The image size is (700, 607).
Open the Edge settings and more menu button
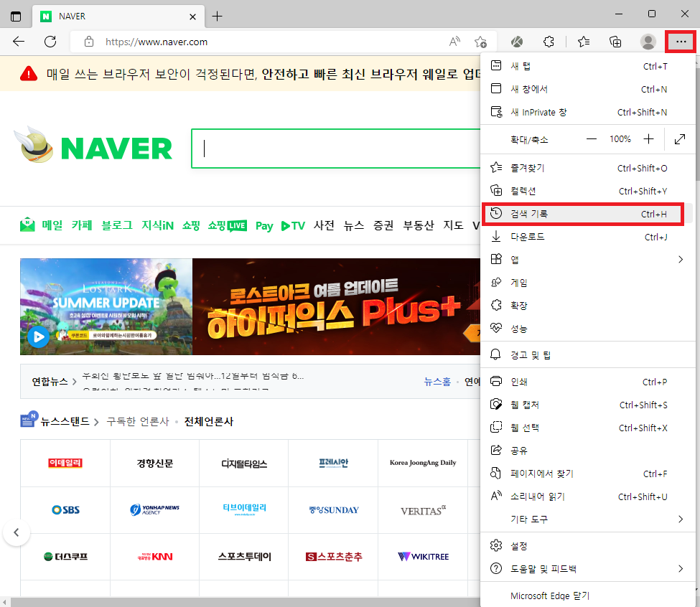pyautogui.click(x=681, y=42)
